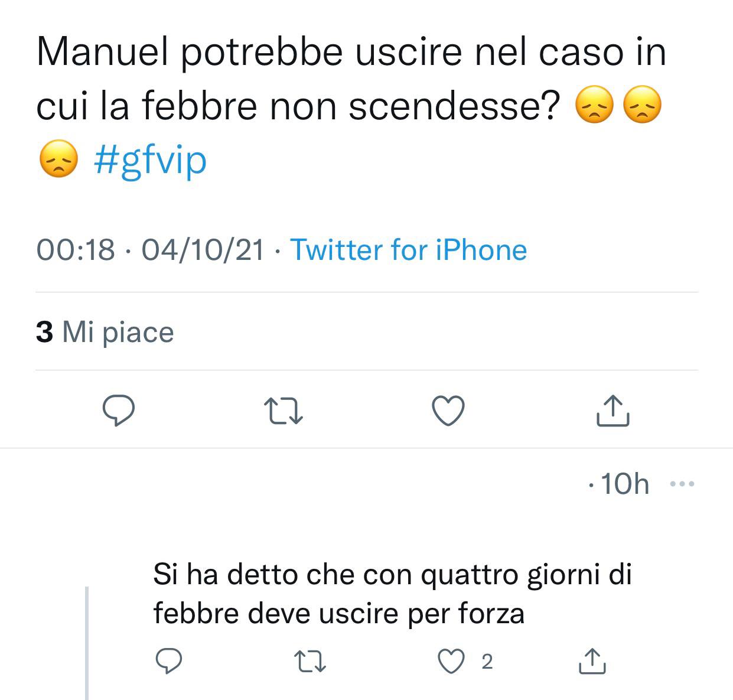Open the #gfvip hashtag
This screenshot has width=733, height=700.
(151, 160)
